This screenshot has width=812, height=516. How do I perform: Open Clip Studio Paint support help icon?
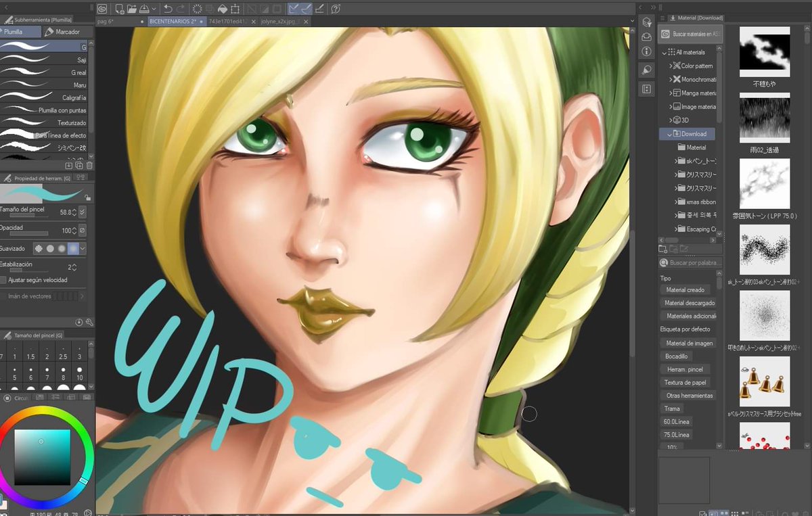pyautogui.click(x=336, y=9)
